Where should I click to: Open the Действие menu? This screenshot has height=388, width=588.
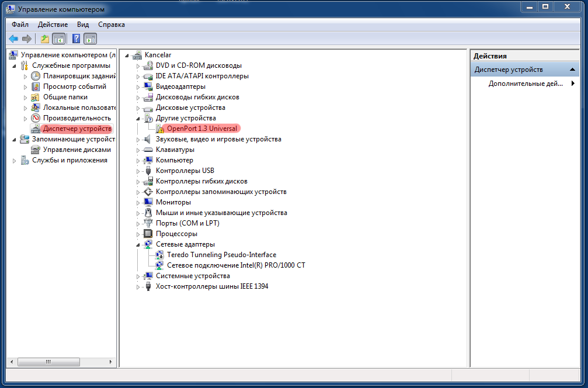click(x=53, y=25)
